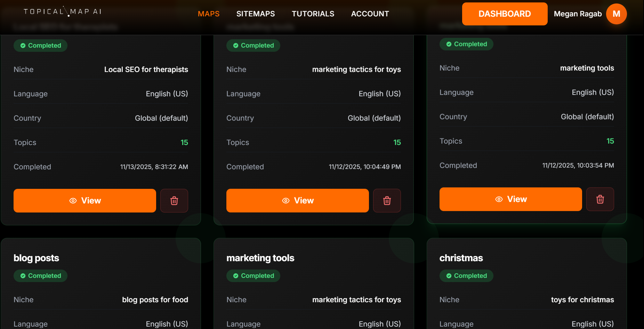Click timestamp 11/12/2025, 10:04:49 PM
Viewport: 644px width, 329px height.
coord(365,167)
